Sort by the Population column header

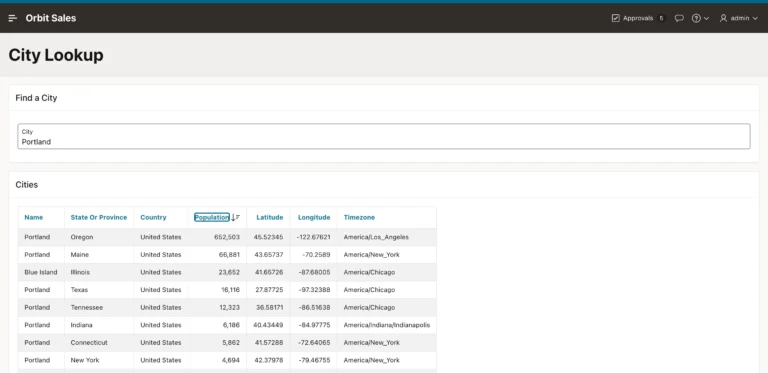tap(212, 217)
